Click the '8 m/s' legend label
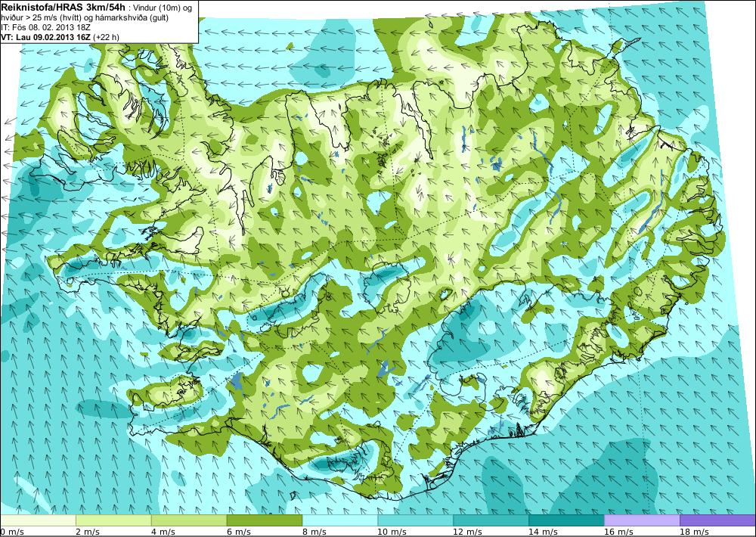 point(314,532)
